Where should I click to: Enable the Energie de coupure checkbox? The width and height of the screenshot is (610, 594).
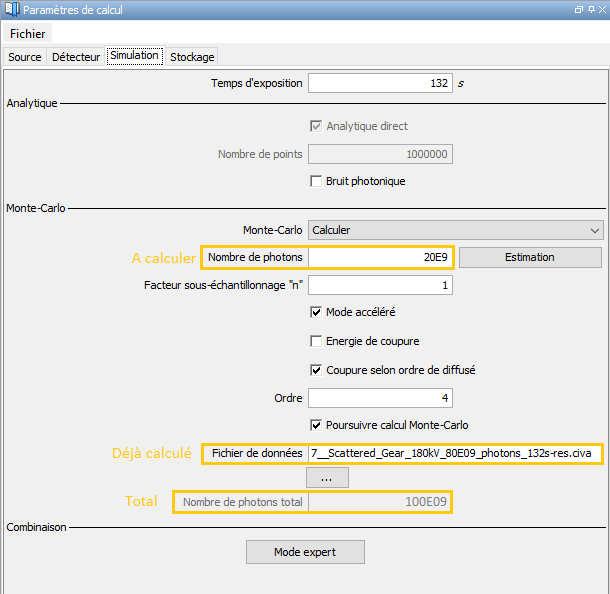tap(316, 341)
